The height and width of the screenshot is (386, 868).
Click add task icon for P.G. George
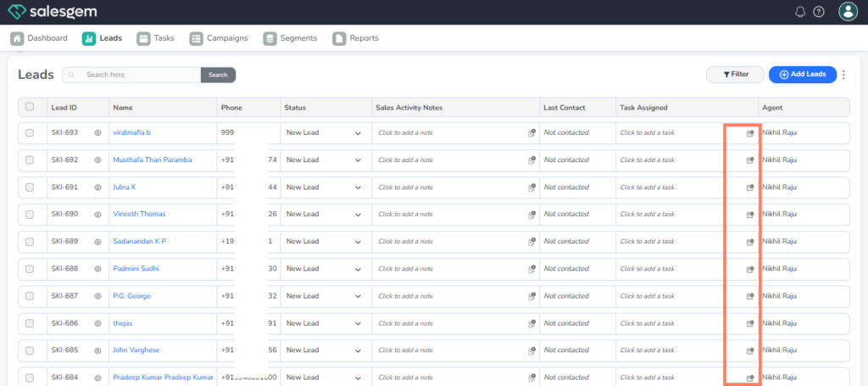(x=749, y=296)
